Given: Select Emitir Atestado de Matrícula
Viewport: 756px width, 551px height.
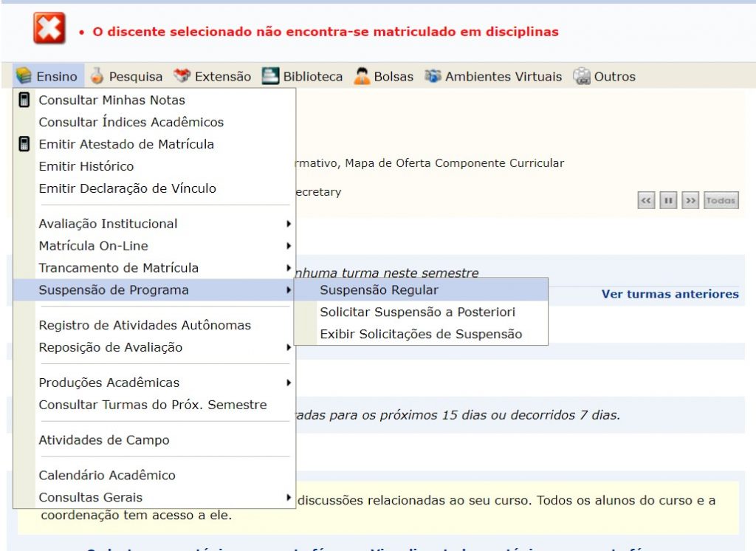Looking at the screenshot, I should pyautogui.click(x=126, y=145).
